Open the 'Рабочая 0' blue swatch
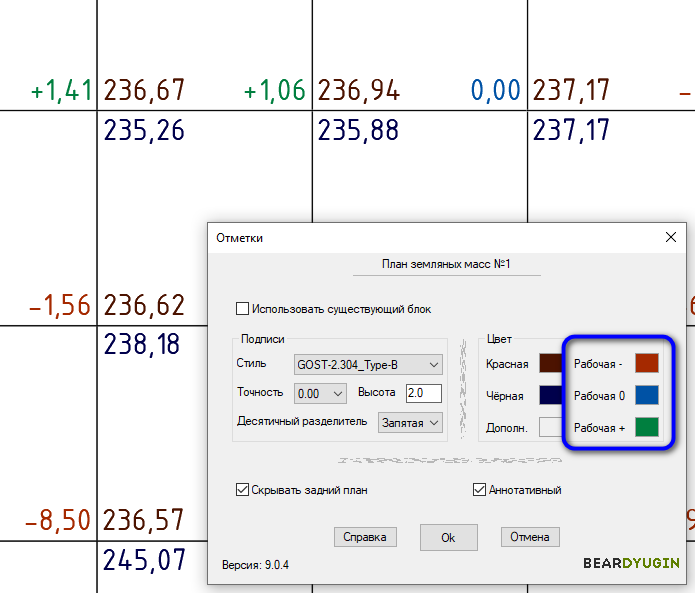Viewport: 695px width, 593px height. (x=647, y=395)
